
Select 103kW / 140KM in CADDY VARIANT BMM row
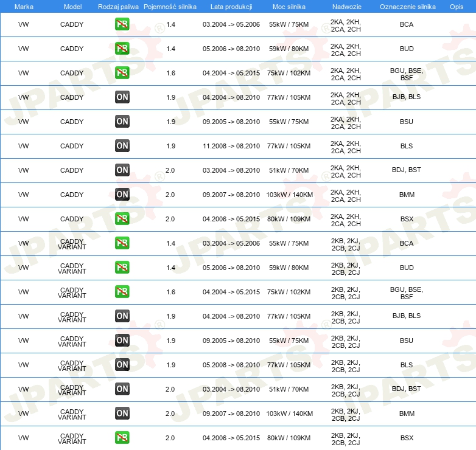(x=289, y=414)
